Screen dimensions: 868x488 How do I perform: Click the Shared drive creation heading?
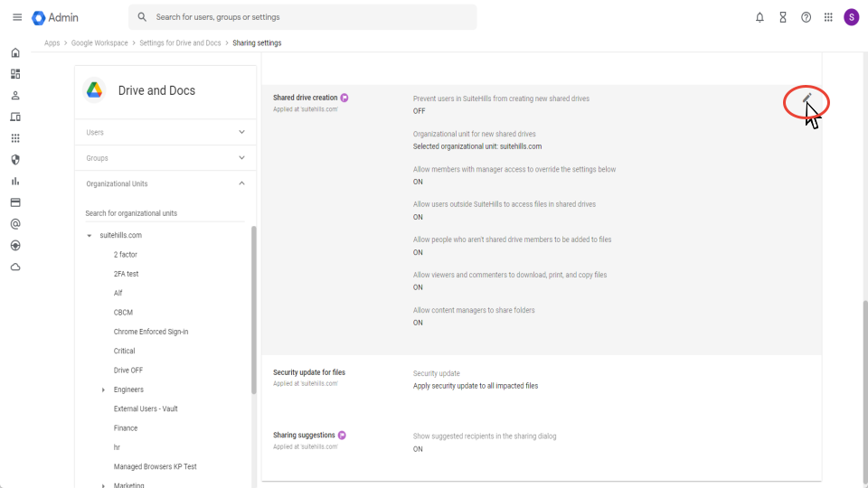305,98
